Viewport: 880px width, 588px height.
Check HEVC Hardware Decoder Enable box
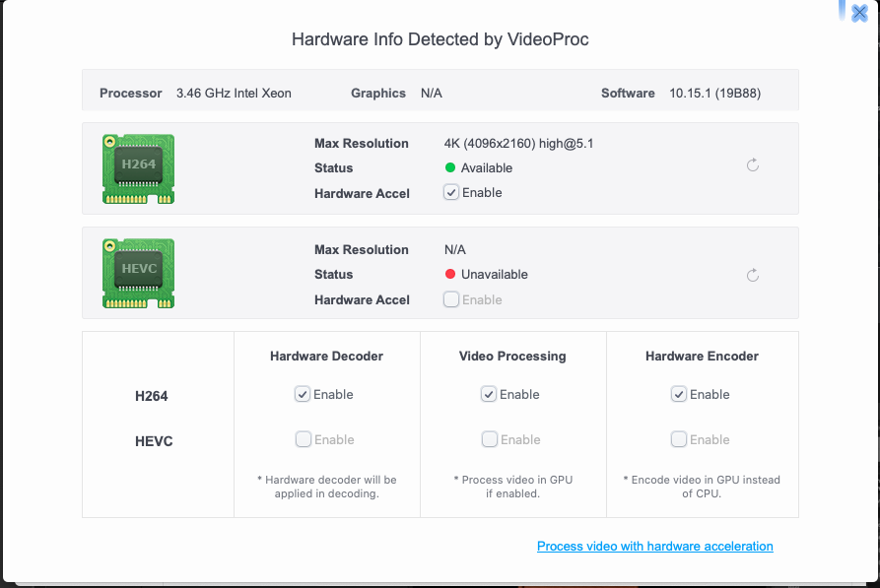(304, 438)
